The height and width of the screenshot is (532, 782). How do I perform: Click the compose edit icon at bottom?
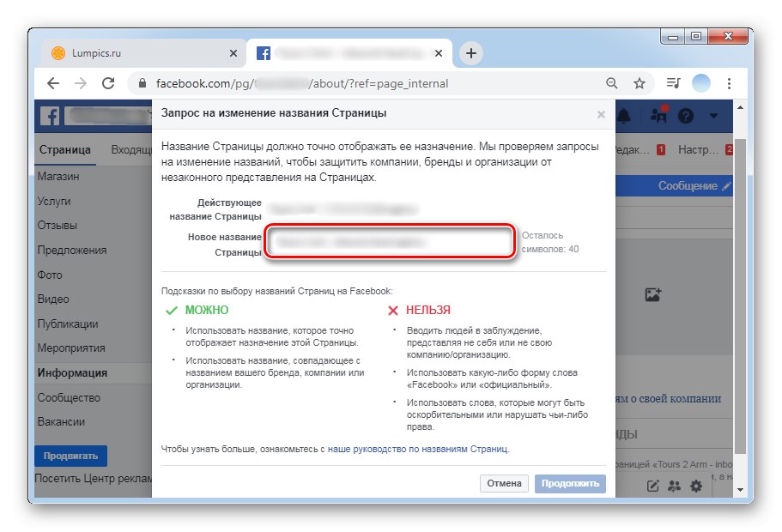653,486
